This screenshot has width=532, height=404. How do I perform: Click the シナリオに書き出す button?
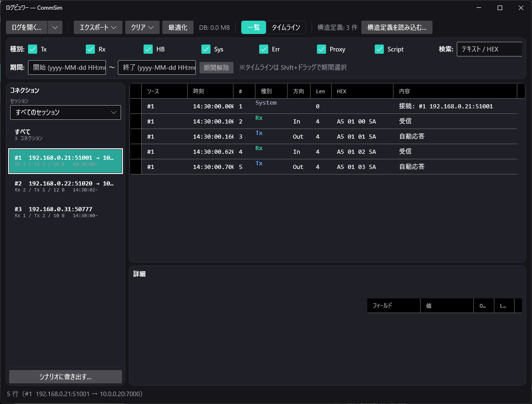pos(66,376)
